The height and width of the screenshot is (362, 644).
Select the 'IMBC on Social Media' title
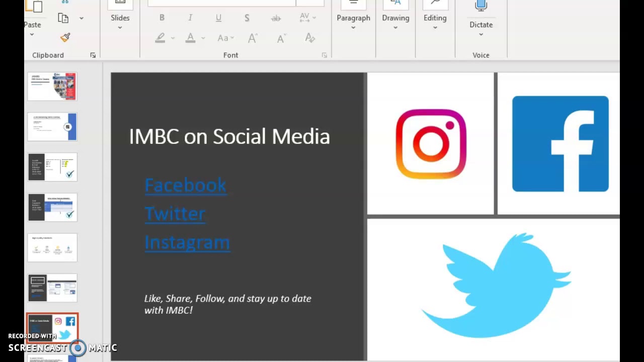tap(229, 136)
